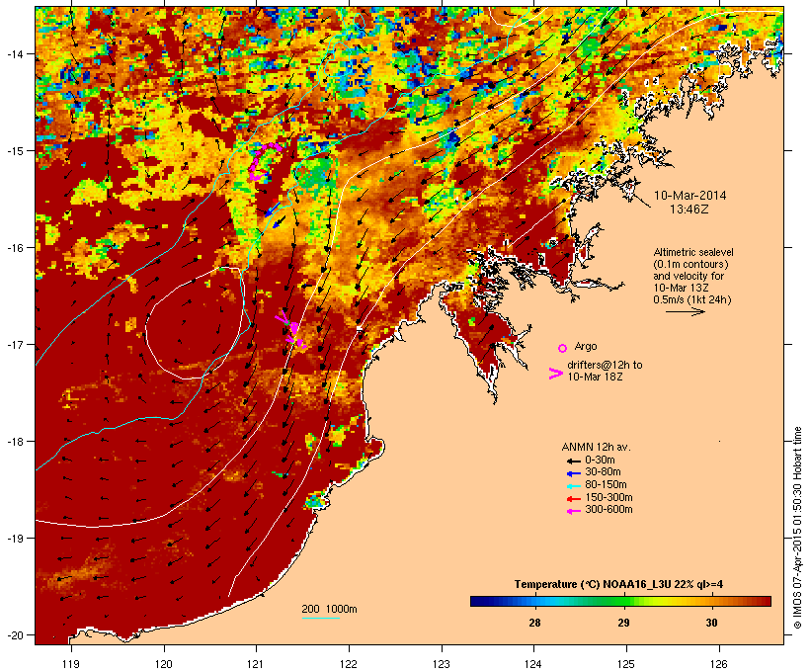Image resolution: width=810 pixels, height=672 pixels.
Task: Click the 0.5m/s velocity scale arrow
Action: [685, 311]
